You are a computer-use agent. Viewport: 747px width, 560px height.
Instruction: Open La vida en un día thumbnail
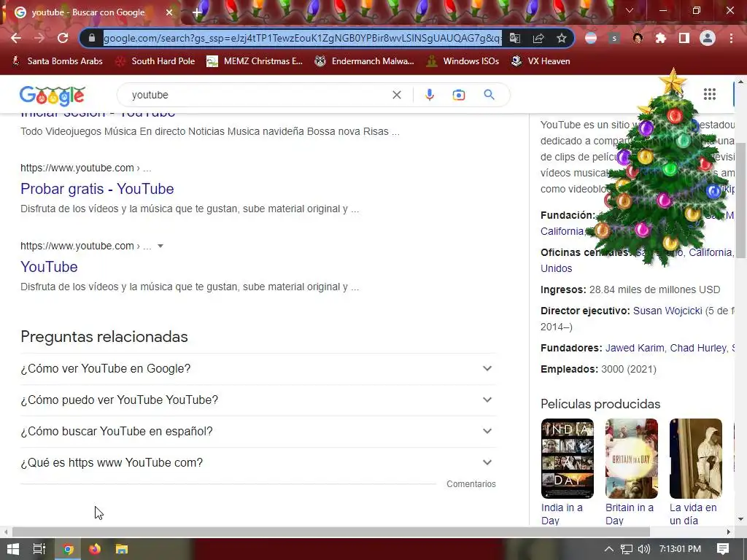tap(696, 459)
